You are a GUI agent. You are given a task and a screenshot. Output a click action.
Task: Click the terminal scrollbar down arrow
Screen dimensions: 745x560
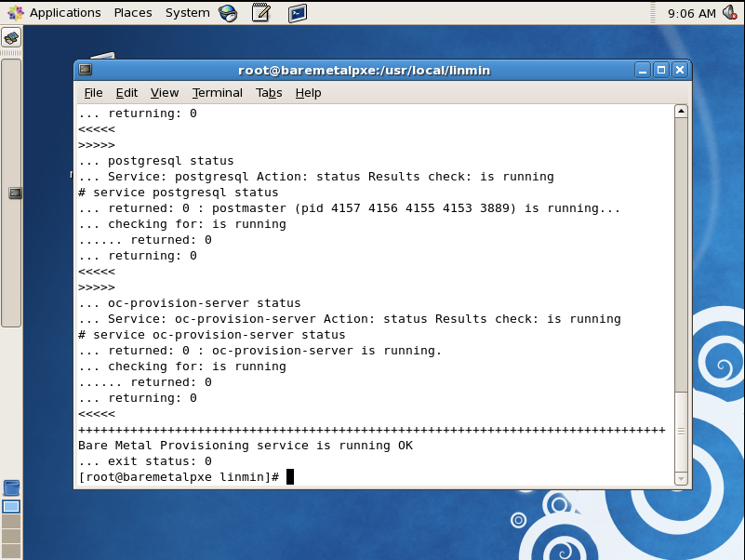(x=682, y=479)
